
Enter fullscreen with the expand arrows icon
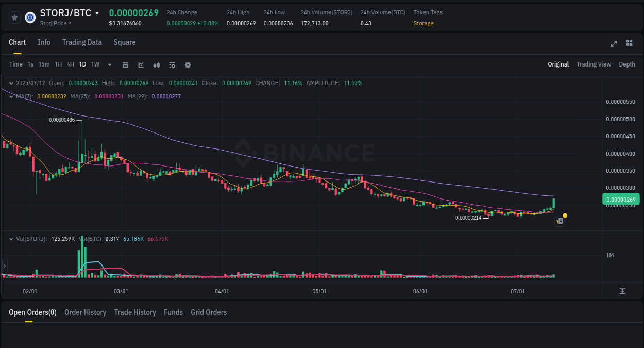click(x=614, y=44)
